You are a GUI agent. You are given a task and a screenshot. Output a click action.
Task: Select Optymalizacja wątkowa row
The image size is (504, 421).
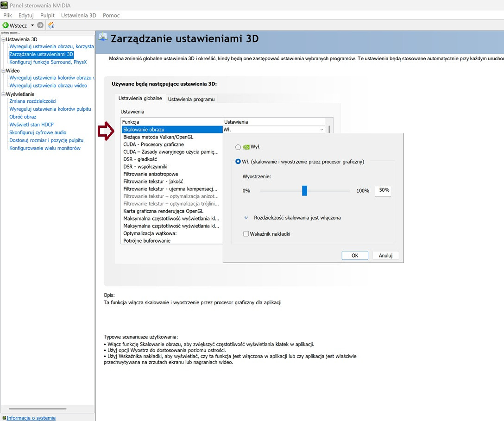pyautogui.click(x=172, y=233)
